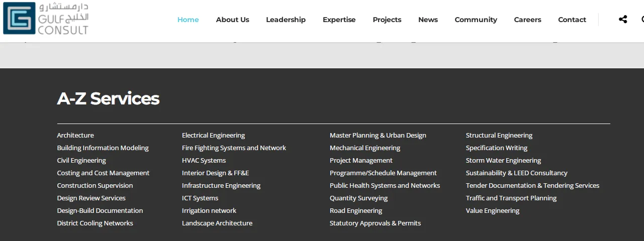The height and width of the screenshot is (241, 644).
Task: Follow the Quantity Surveying link
Action: (x=358, y=198)
